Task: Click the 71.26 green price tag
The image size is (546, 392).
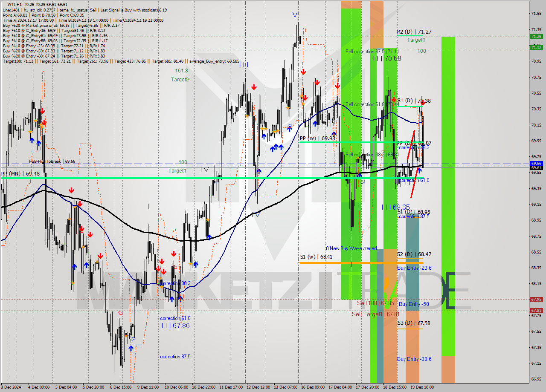Action: 536,37
